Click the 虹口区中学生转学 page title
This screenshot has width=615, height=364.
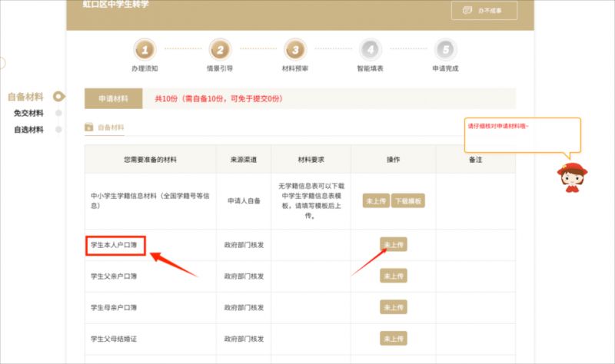point(116,5)
